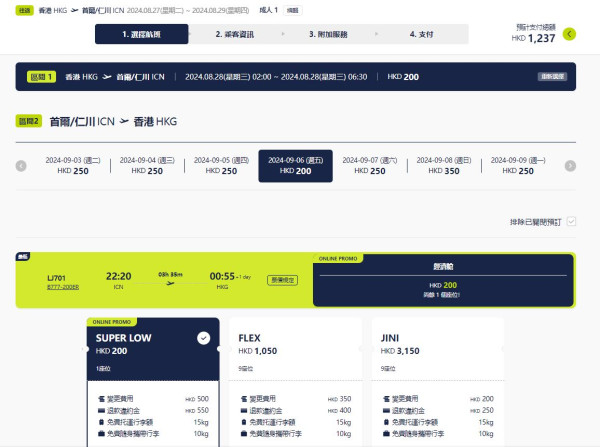Screen dimensions: 600x447
Task: Click SUPER LOW checked baggage icon
Action: tap(101, 422)
